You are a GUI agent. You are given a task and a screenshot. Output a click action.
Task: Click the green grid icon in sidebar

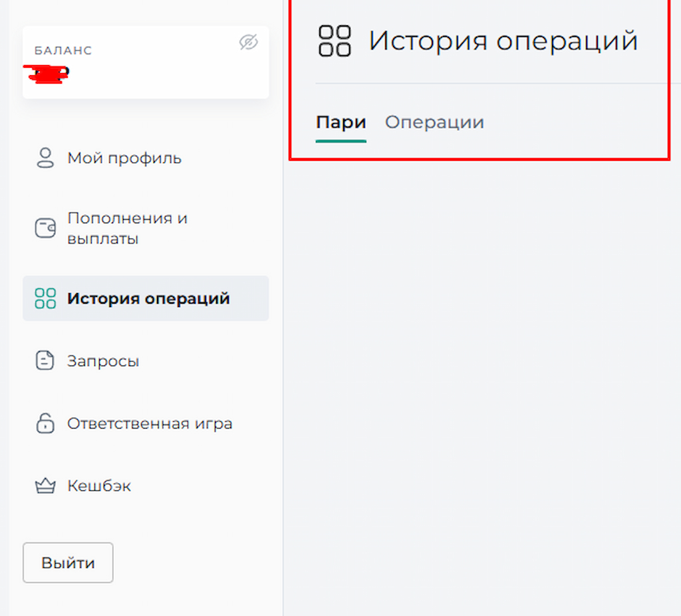45,298
